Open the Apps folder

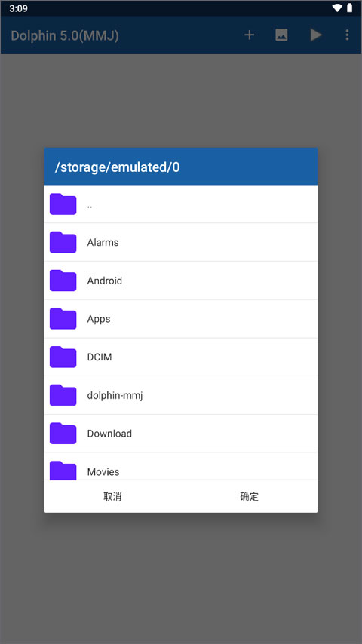(x=181, y=319)
